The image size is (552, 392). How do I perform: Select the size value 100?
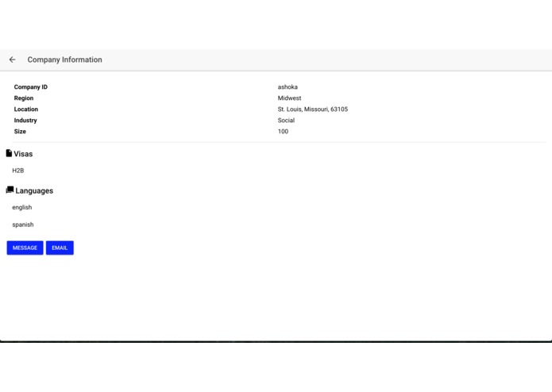point(283,132)
